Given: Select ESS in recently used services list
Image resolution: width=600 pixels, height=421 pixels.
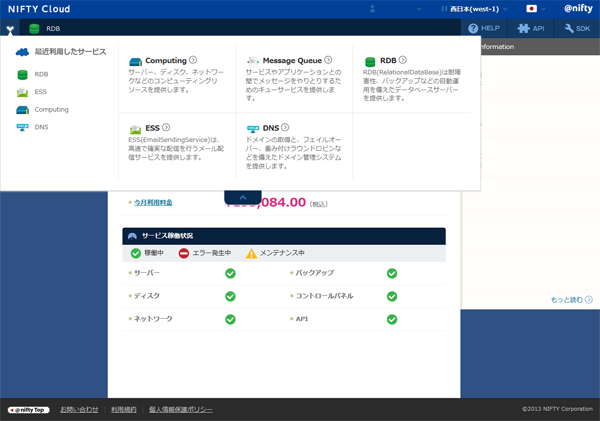Looking at the screenshot, I should point(40,92).
